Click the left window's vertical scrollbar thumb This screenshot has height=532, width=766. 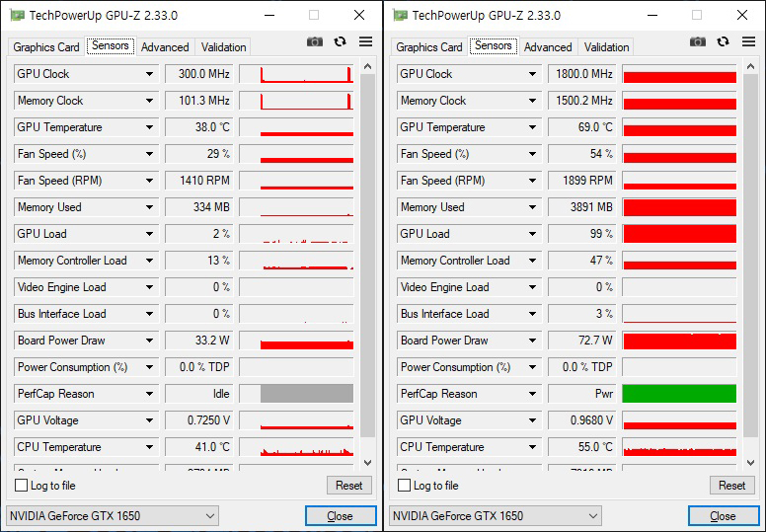368,256
